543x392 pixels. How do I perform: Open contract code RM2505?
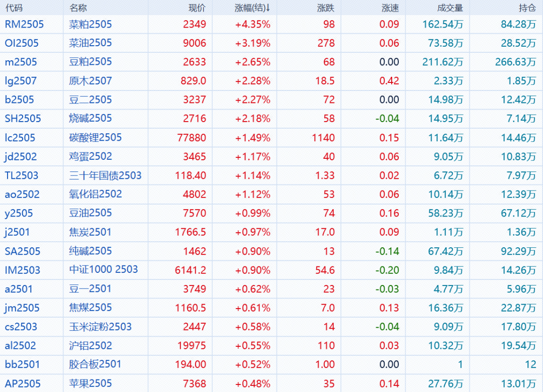coord(24,24)
